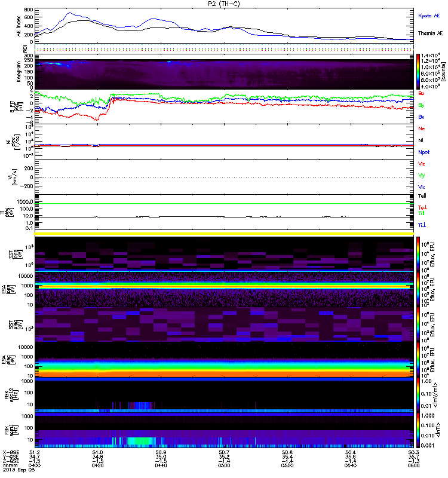Click the ESA ion Eflux color bar
The image size is (448, 478).
click(x=418, y=289)
